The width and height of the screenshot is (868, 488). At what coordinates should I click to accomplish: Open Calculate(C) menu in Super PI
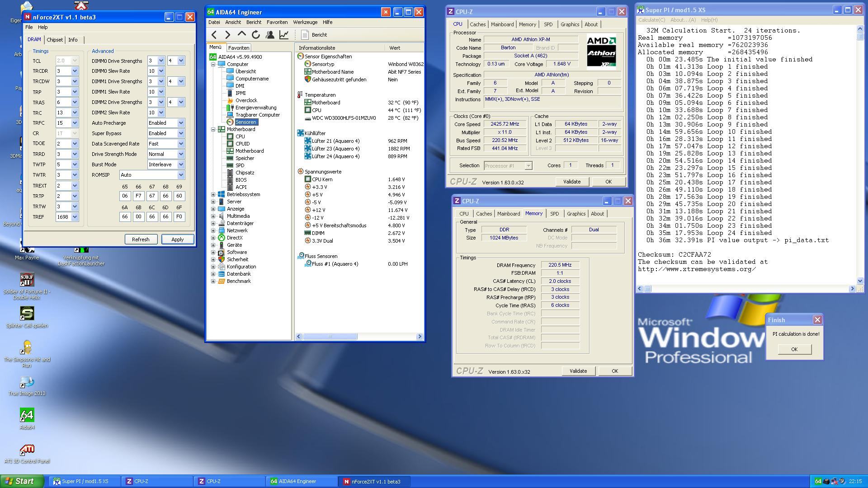click(x=652, y=20)
